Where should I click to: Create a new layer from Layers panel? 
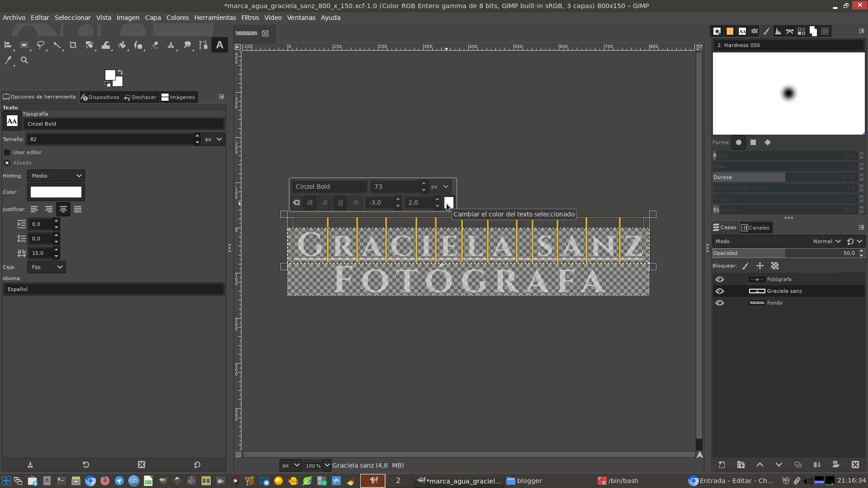722,465
